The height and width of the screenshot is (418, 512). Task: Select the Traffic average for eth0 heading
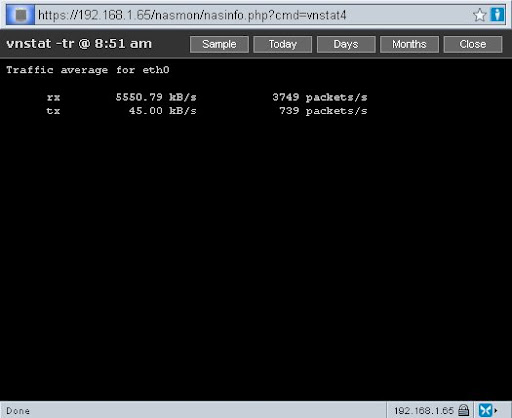point(88,70)
